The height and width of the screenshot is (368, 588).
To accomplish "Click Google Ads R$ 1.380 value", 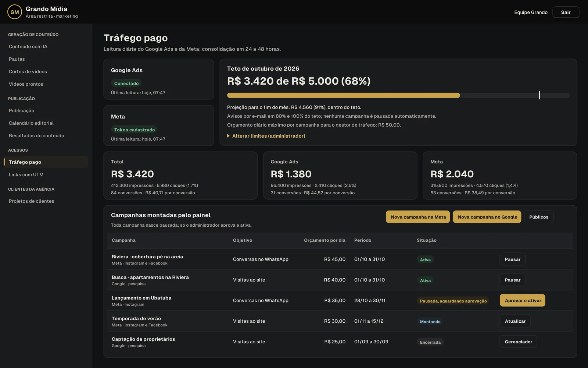I will 291,174.
